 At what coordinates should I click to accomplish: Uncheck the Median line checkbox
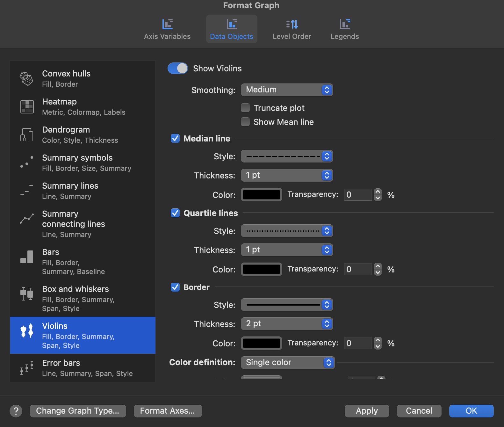(175, 138)
